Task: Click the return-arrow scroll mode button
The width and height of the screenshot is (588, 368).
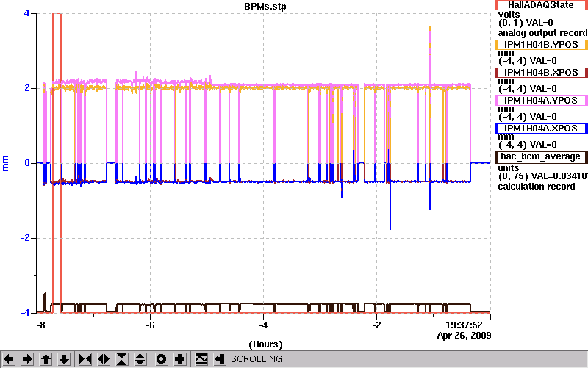Action: pyautogui.click(x=220, y=359)
